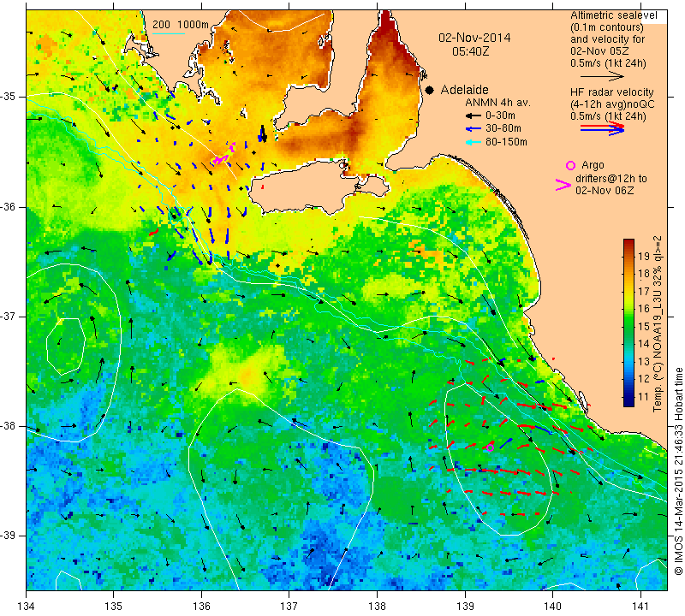Click the 19 degree label on the colour bar

pos(644,256)
